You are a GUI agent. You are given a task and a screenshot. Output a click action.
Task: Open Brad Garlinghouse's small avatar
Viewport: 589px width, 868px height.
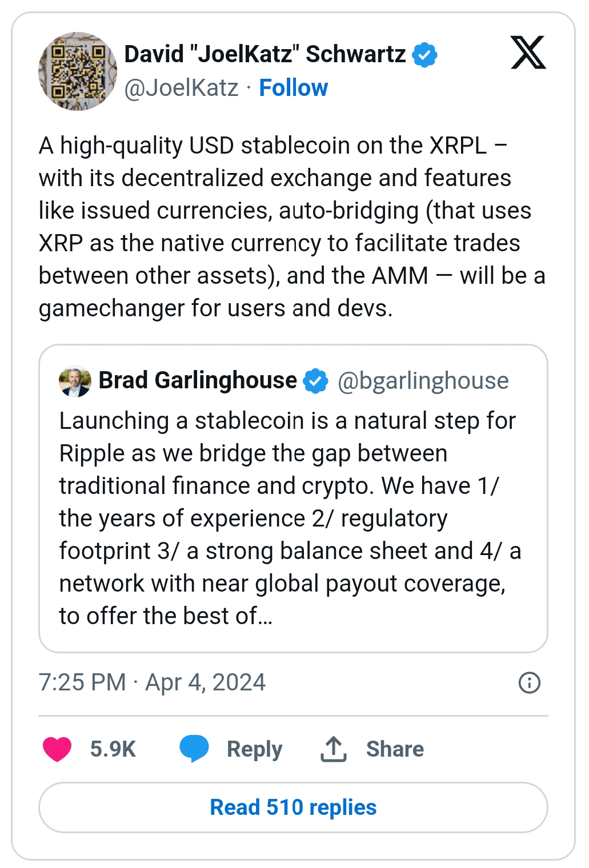(x=75, y=381)
